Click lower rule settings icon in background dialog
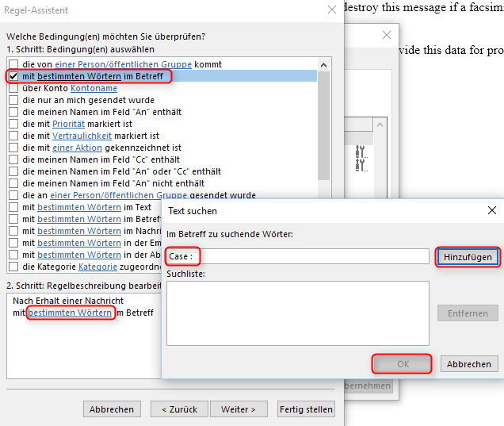 [x=361, y=165]
